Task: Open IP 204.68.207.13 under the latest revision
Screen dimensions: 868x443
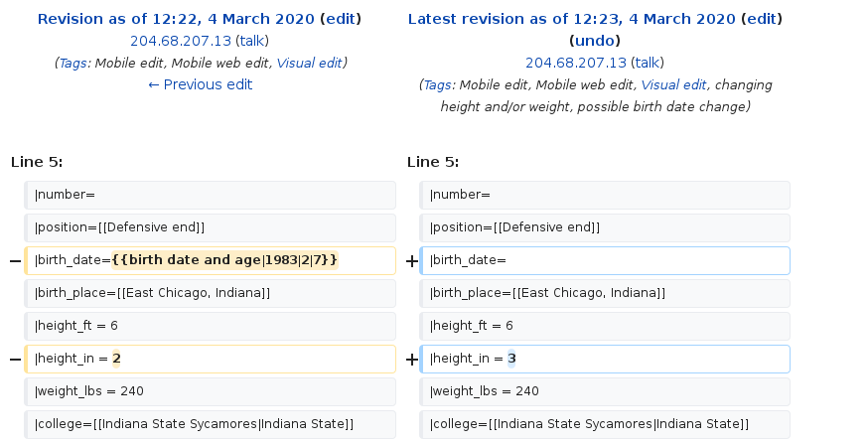Action: pyautogui.click(x=576, y=64)
